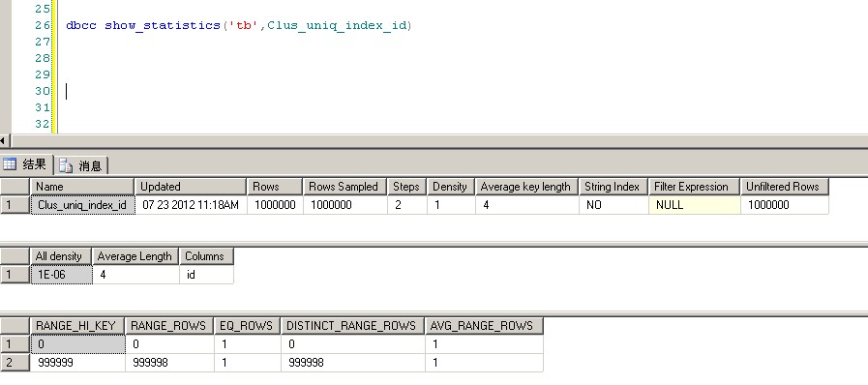Screen dimensions: 868x385
Task: Select the Name column header
Action: pos(82,187)
